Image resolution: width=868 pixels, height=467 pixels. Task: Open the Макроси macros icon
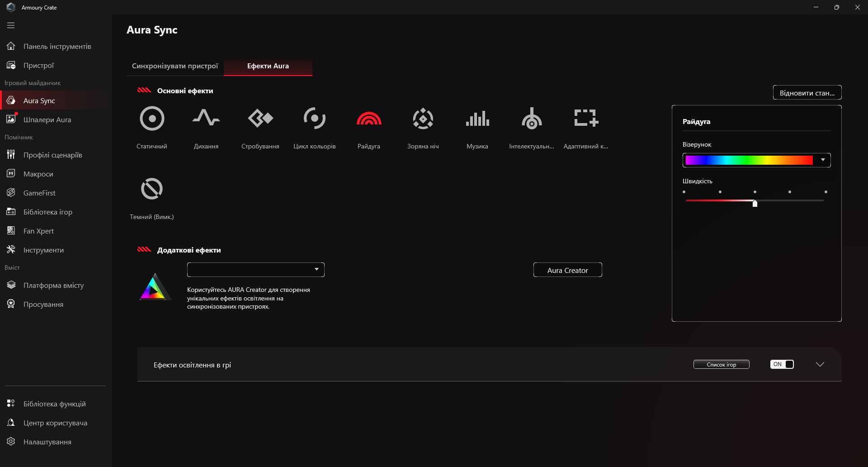(x=11, y=174)
